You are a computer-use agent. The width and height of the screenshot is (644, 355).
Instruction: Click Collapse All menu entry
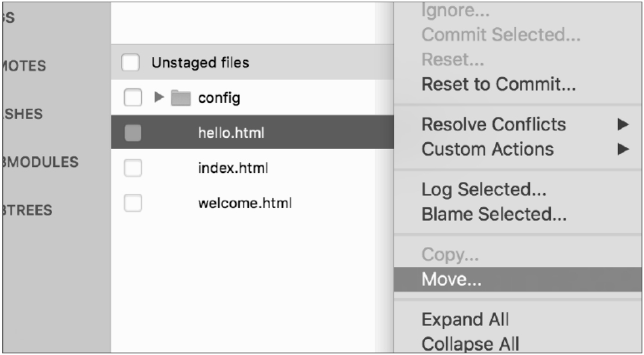(x=470, y=343)
